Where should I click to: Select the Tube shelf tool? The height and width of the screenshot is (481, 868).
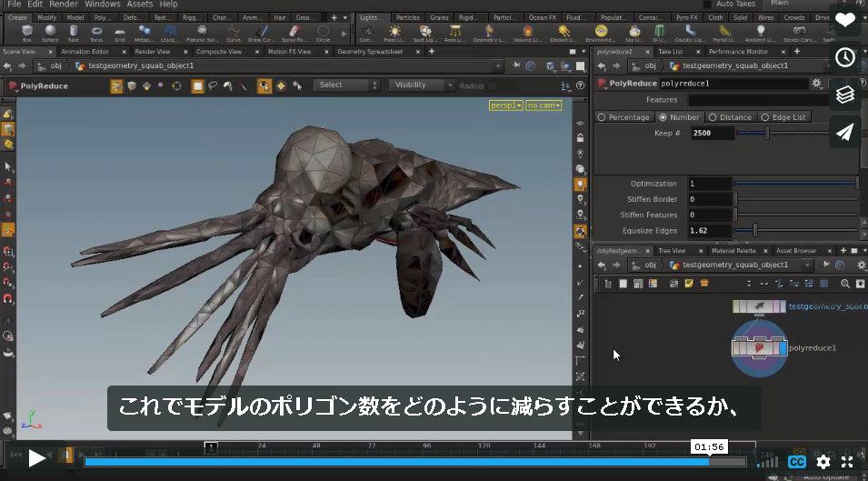(73, 33)
